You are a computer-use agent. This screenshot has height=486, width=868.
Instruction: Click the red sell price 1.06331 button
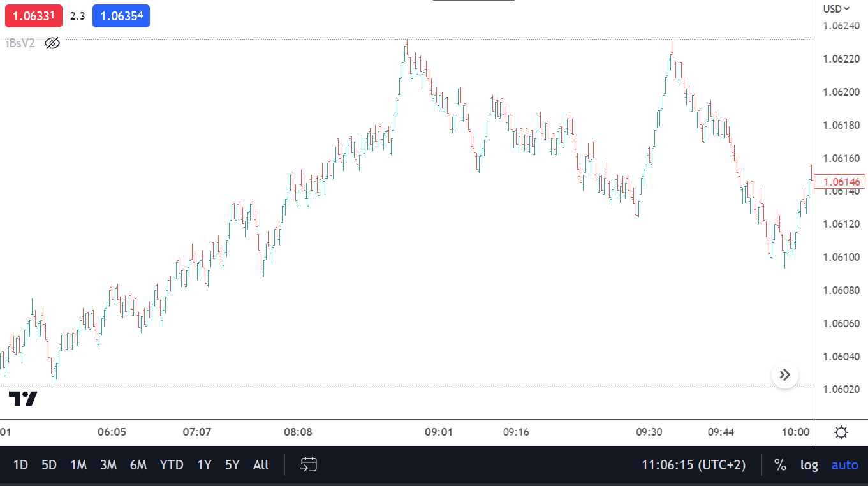34,16
